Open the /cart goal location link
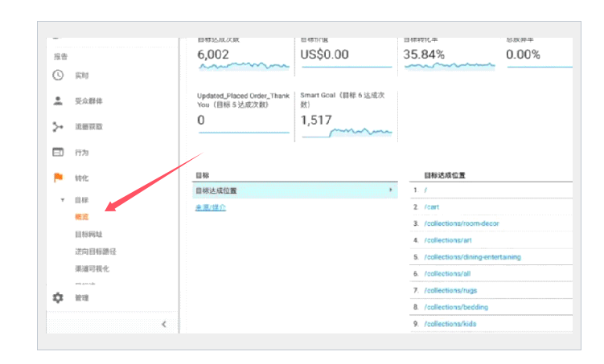Image resolution: width=604 pixels, height=364 pixels. pos(432,207)
